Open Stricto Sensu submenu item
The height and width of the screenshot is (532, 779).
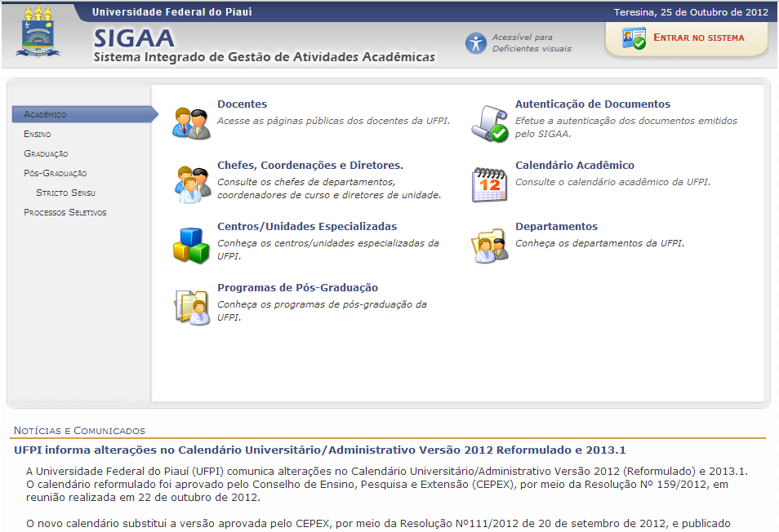65,193
